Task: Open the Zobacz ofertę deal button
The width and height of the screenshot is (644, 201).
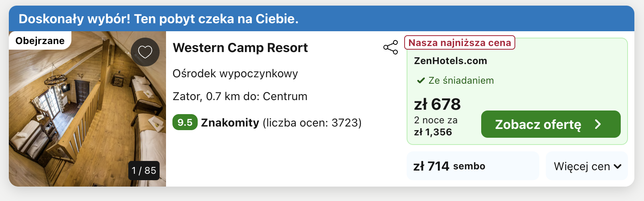Action: (x=551, y=124)
